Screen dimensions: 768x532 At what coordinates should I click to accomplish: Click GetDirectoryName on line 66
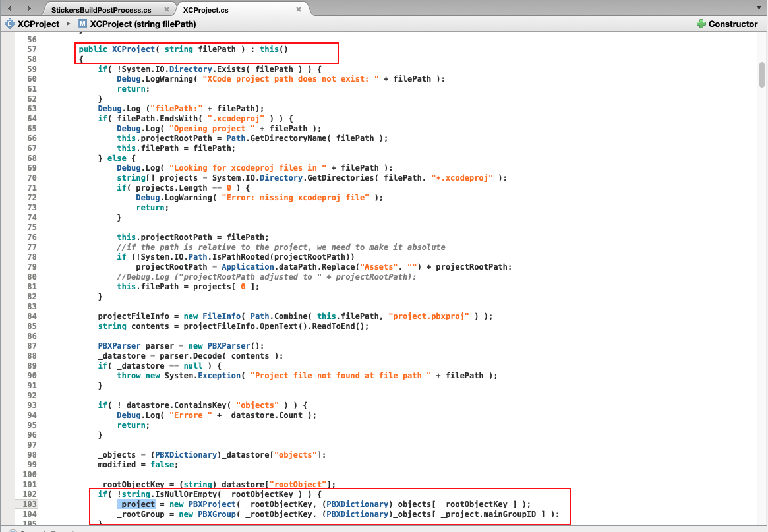pos(289,138)
